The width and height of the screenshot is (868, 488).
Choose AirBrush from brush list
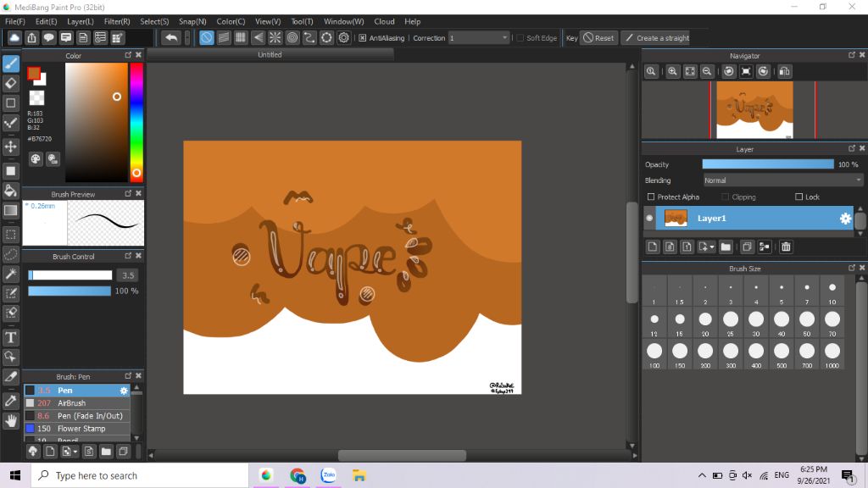pyautogui.click(x=77, y=403)
